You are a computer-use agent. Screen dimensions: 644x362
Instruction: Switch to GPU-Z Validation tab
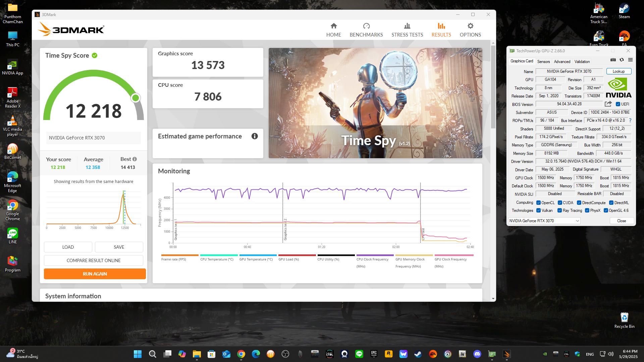(x=582, y=62)
